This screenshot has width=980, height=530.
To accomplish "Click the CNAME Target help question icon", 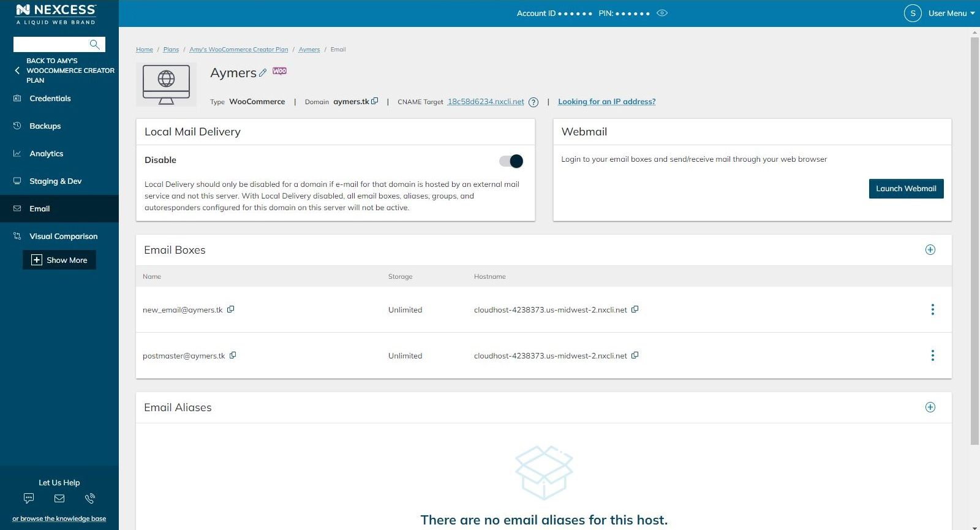I will pyautogui.click(x=533, y=102).
